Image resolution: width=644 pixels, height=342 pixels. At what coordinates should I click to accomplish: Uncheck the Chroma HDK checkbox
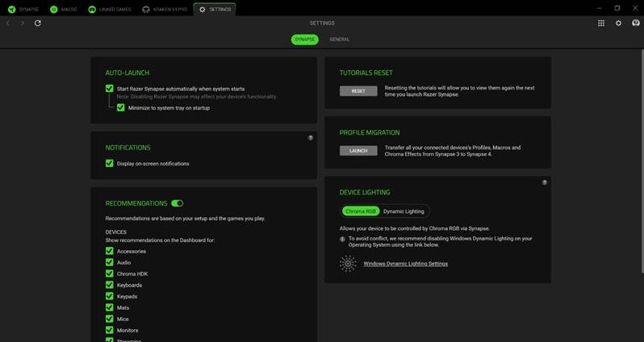[109, 273]
